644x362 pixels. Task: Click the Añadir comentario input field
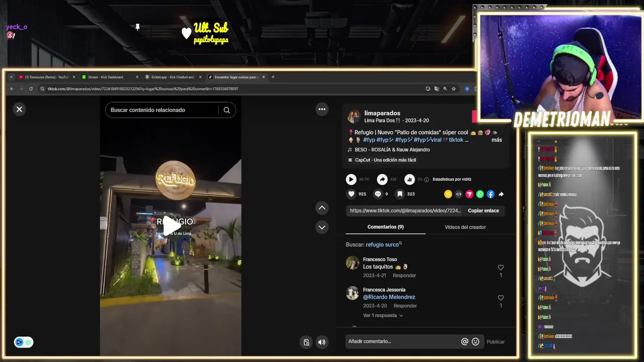[x=403, y=341]
